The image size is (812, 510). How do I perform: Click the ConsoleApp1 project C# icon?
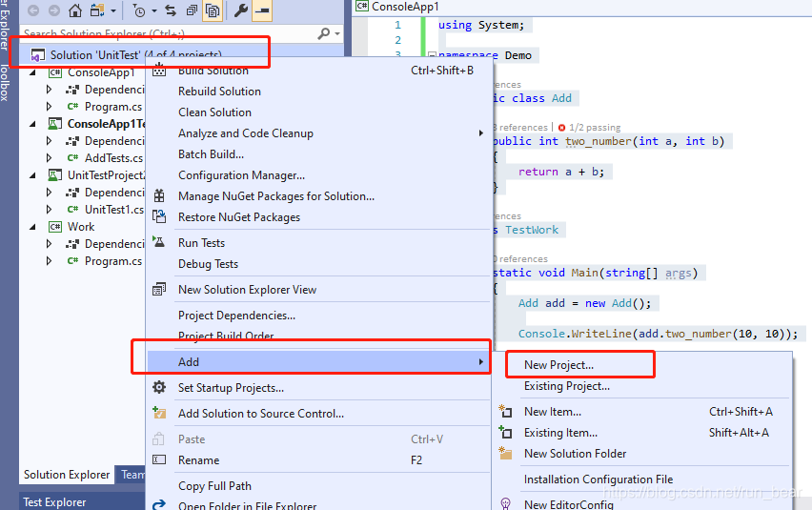[55, 72]
